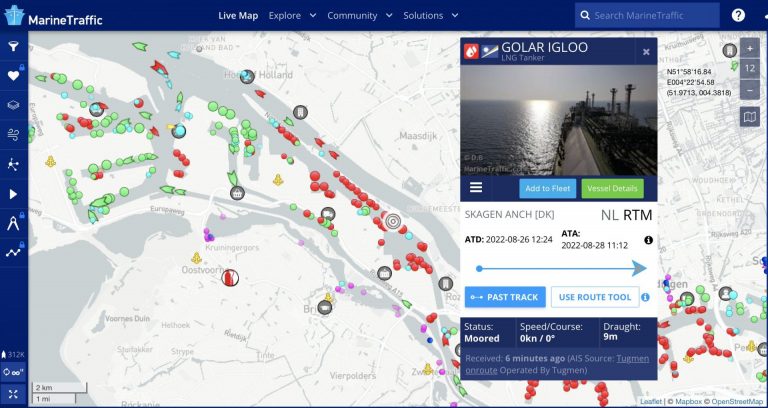Switch to Live Map tab

238,16
